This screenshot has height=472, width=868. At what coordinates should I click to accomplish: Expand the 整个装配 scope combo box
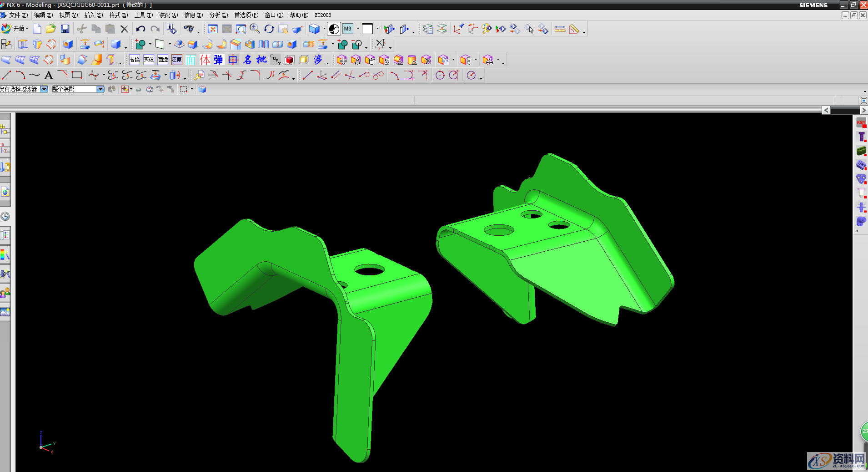click(x=100, y=89)
